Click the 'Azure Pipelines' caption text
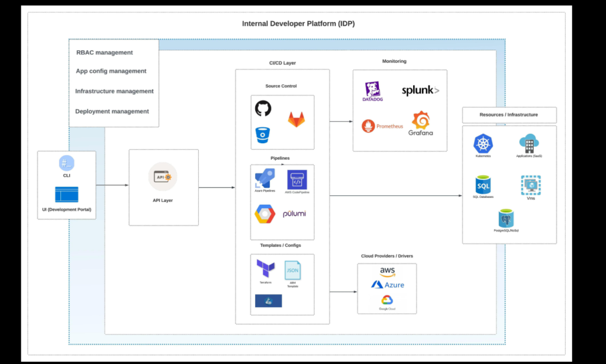The image size is (606, 364). tap(265, 191)
